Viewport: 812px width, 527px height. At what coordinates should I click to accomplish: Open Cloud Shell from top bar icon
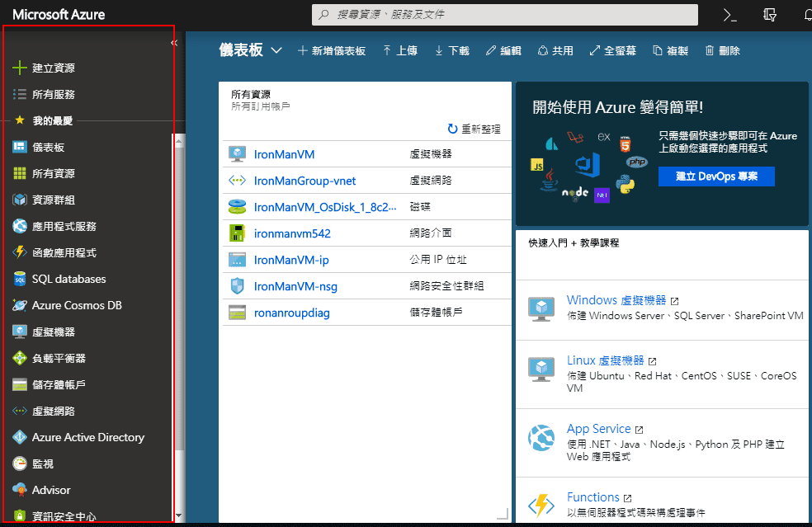click(x=730, y=15)
